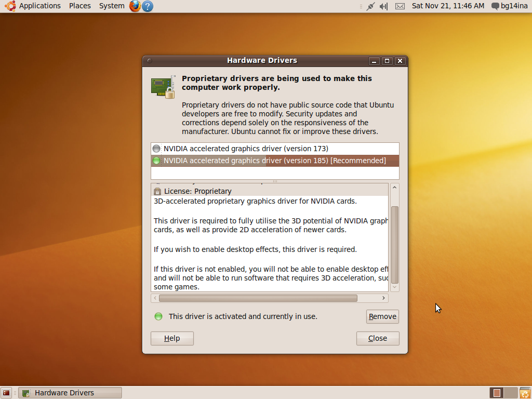Switch to the second workspace
Image resolution: width=532 pixels, height=399 pixels.
511,393
